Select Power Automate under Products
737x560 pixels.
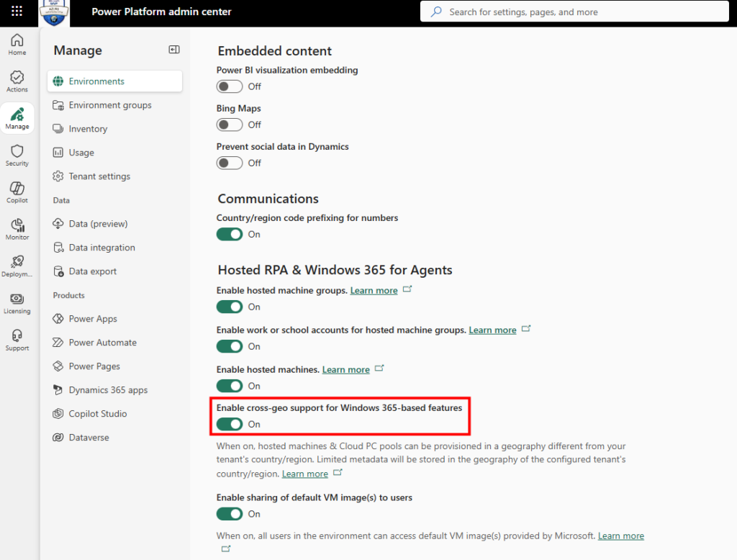[x=102, y=343]
